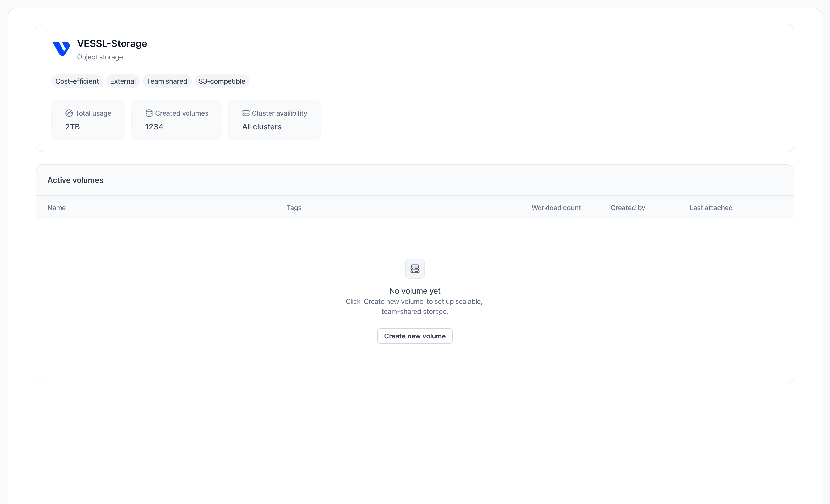Click the Workload count column header
The image size is (830, 504).
(556, 208)
